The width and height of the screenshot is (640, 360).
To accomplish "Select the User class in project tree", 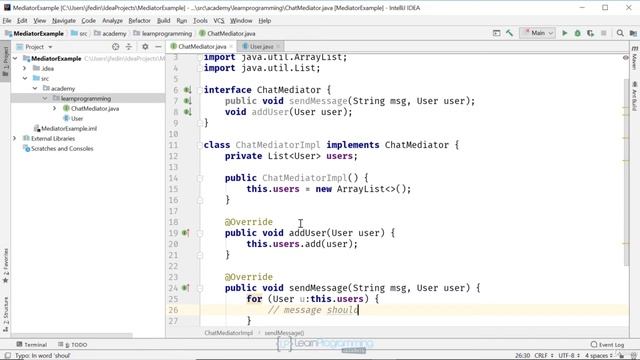I will tap(73, 118).
